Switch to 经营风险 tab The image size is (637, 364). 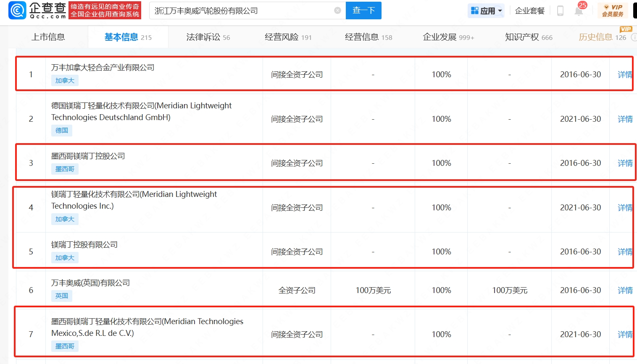(288, 37)
